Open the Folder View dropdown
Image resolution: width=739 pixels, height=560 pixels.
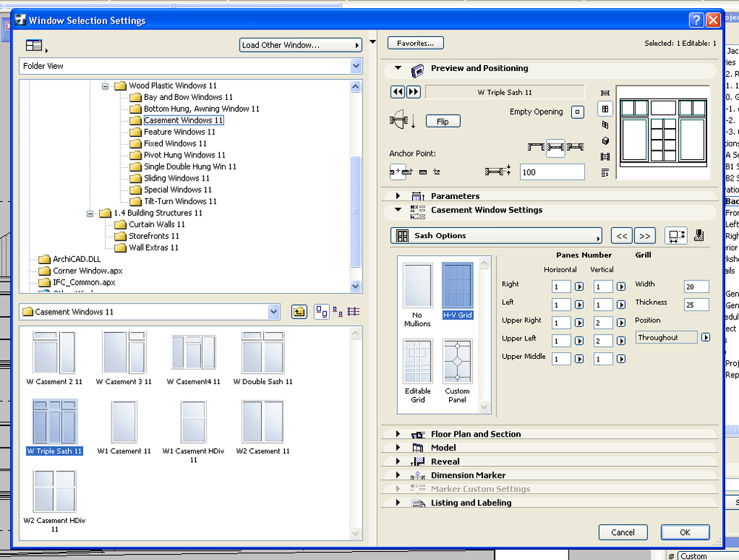(355, 66)
